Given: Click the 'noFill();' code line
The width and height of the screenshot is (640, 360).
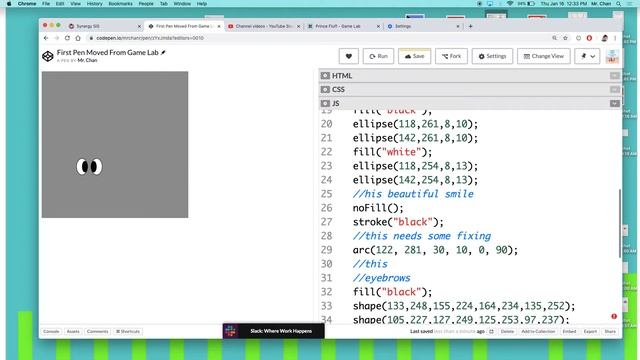Looking at the screenshot, I should [x=378, y=208].
